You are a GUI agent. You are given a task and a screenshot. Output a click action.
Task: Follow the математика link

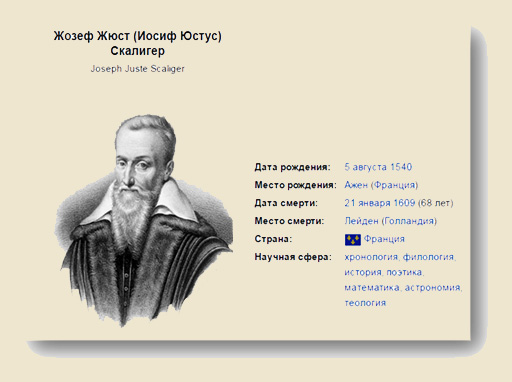coord(372,288)
